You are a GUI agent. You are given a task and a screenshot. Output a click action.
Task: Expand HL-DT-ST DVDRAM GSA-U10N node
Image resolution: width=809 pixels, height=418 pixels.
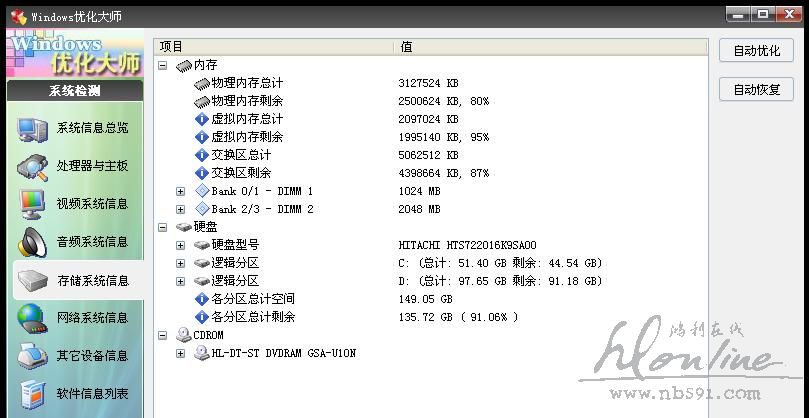click(x=180, y=353)
